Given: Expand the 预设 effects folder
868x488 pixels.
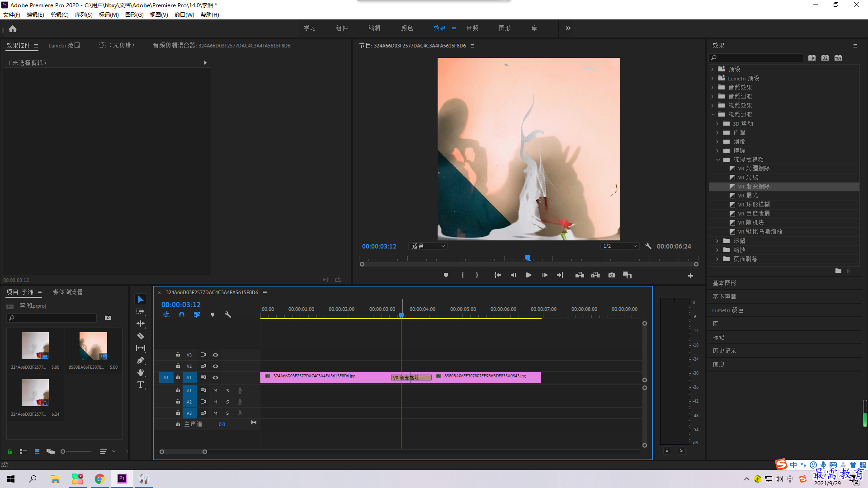Looking at the screenshot, I should pos(712,69).
